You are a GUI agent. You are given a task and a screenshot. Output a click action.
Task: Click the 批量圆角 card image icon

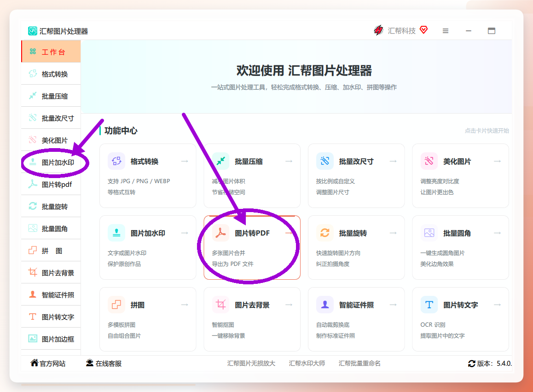click(429, 233)
